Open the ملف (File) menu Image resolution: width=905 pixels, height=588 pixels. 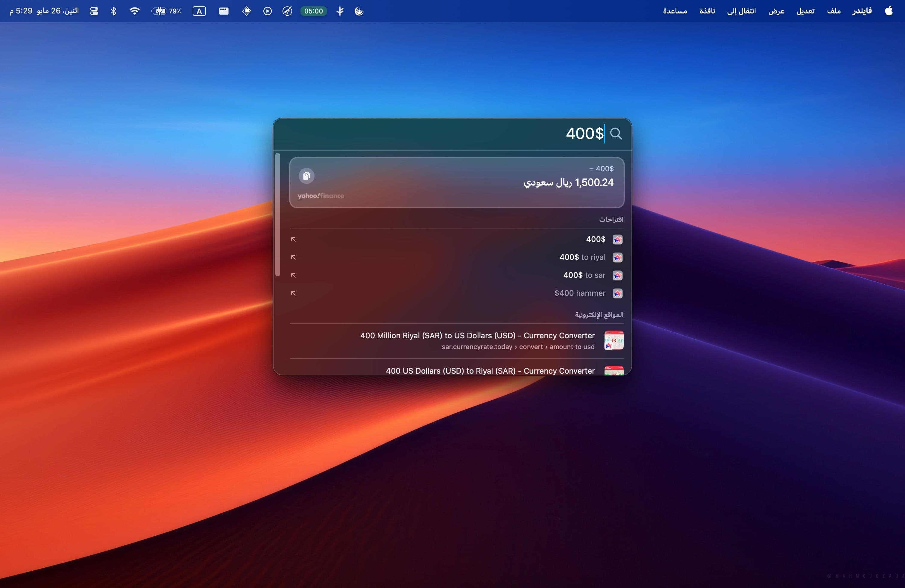833,11
